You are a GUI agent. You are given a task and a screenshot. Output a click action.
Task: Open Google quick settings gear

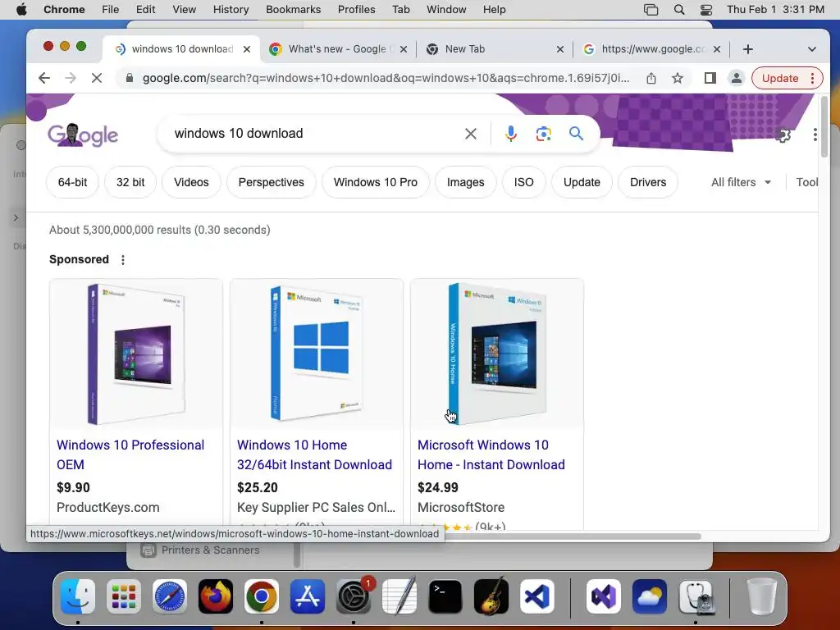coord(783,135)
